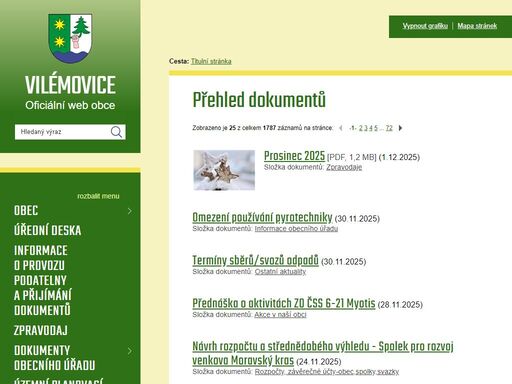Viewport: 512px width, 384px height.
Task: Open 'Zpravodaje' folder link
Action: pyautogui.click(x=344, y=167)
